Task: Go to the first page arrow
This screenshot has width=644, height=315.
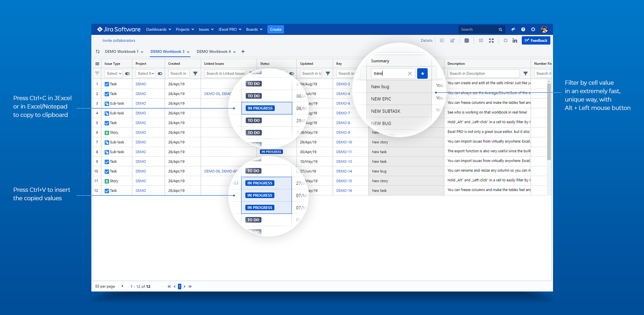Action: tap(169, 286)
